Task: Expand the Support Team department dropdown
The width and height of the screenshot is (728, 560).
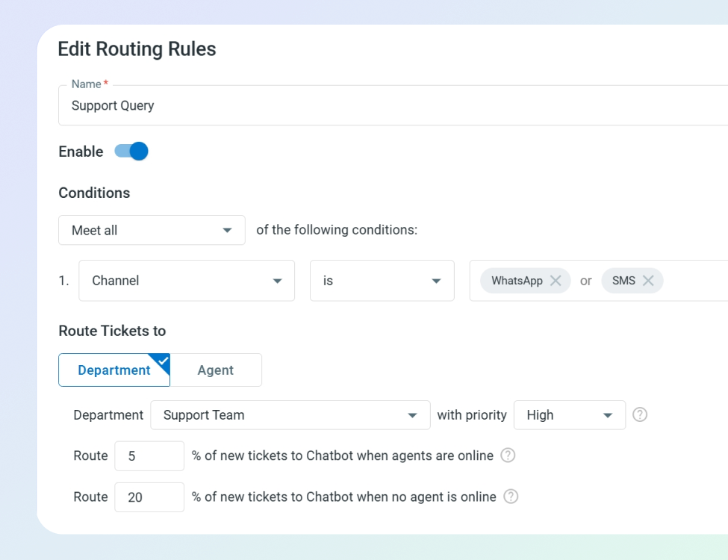Action: pyautogui.click(x=290, y=415)
